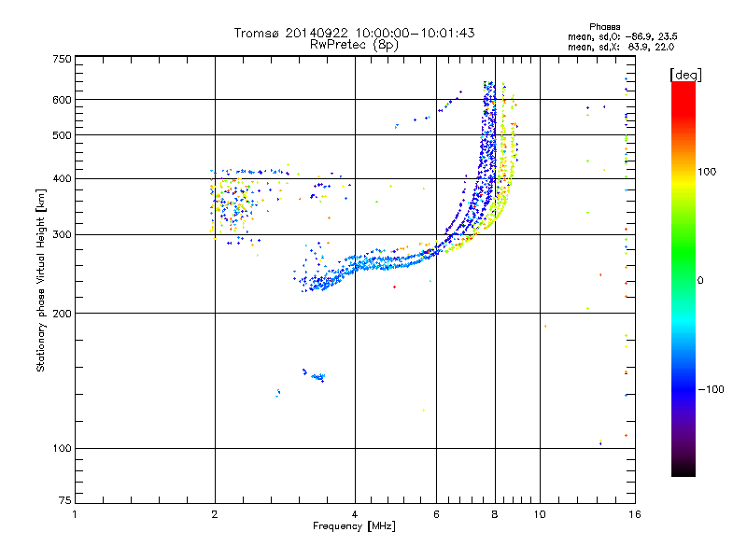Click the x-axis label '16'

pos(635,514)
